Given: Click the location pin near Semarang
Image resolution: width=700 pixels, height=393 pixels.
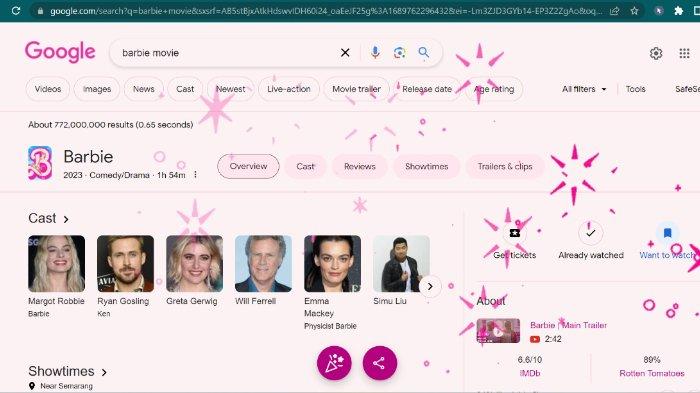Looking at the screenshot, I should click(32, 386).
